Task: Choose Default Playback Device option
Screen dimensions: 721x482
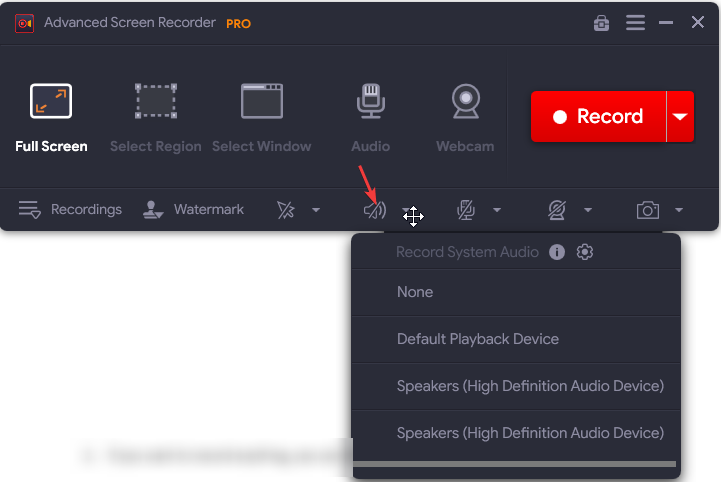Action: [x=477, y=339]
